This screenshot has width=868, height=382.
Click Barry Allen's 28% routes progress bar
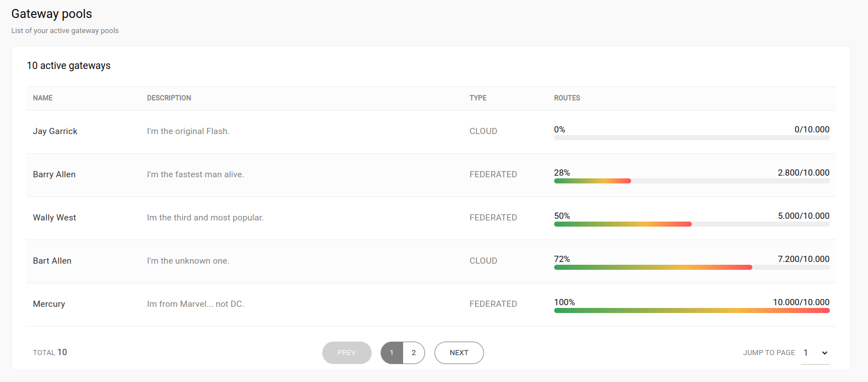pos(592,181)
